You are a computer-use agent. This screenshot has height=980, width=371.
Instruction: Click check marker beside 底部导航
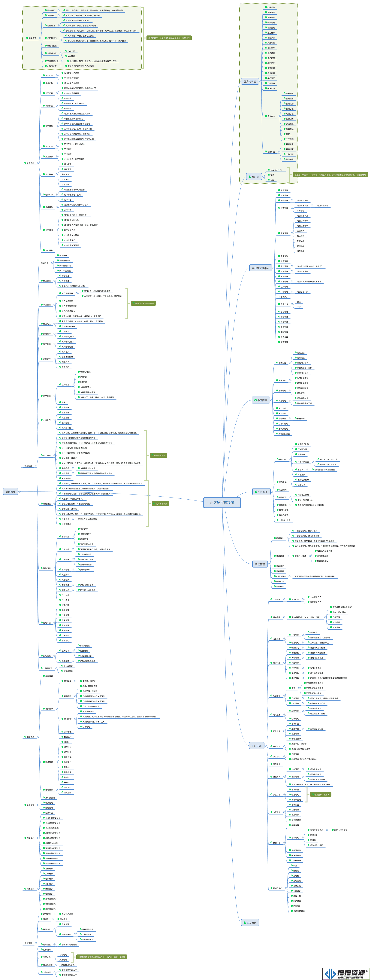click(x=44, y=207)
